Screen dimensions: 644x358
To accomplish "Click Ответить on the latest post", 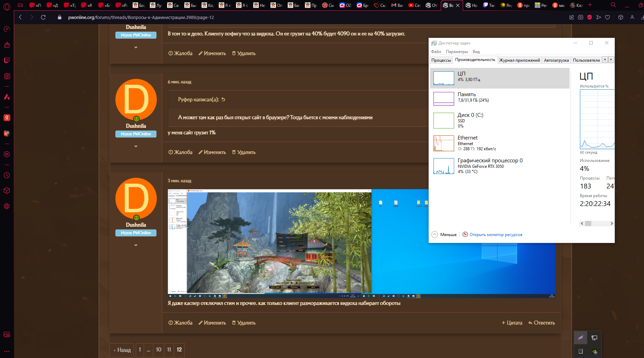I will click(541, 323).
